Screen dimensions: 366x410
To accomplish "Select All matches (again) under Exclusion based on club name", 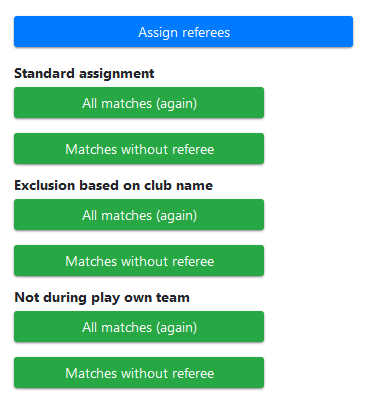I will pyautogui.click(x=139, y=215).
